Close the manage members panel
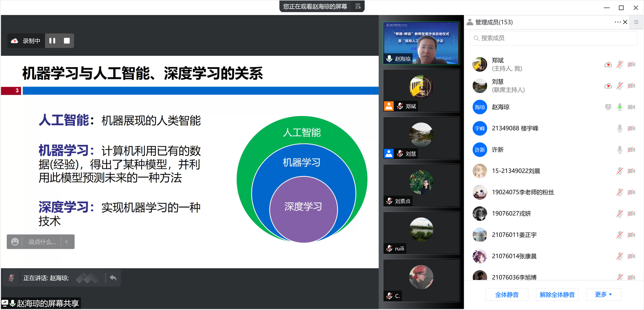This screenshot has height=310, width=644. [x=625, y=22]
